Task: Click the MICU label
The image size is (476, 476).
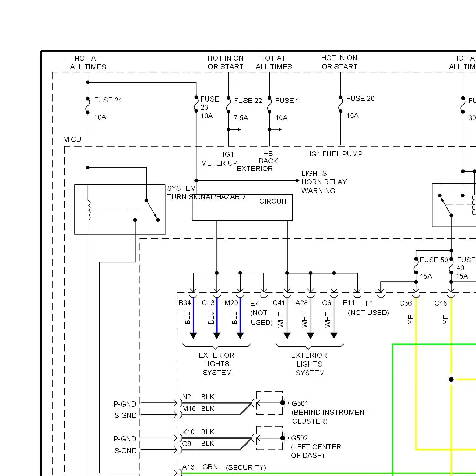Action: coord(72,139)
